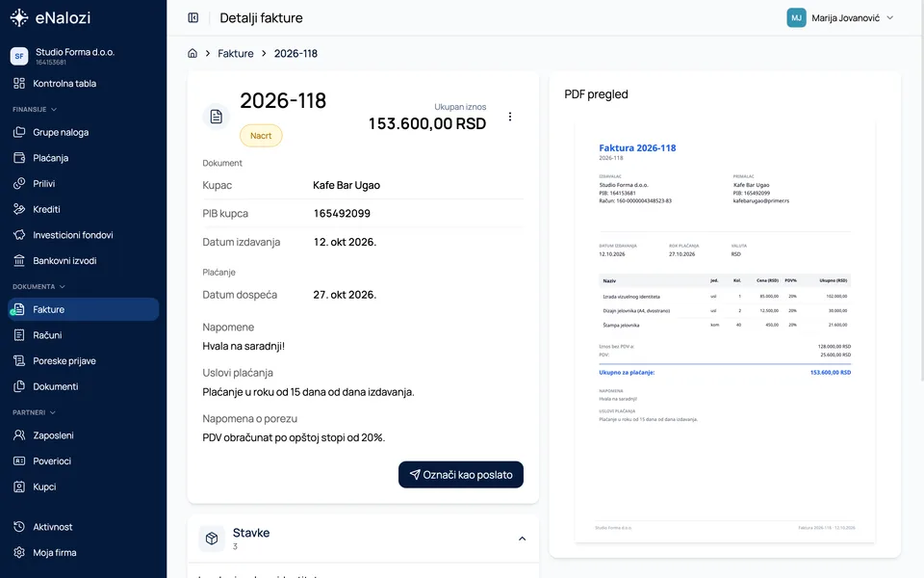Open Marija Jovanović user dropdown
This screenshot has width=924, height=578.
pos(841,17)
